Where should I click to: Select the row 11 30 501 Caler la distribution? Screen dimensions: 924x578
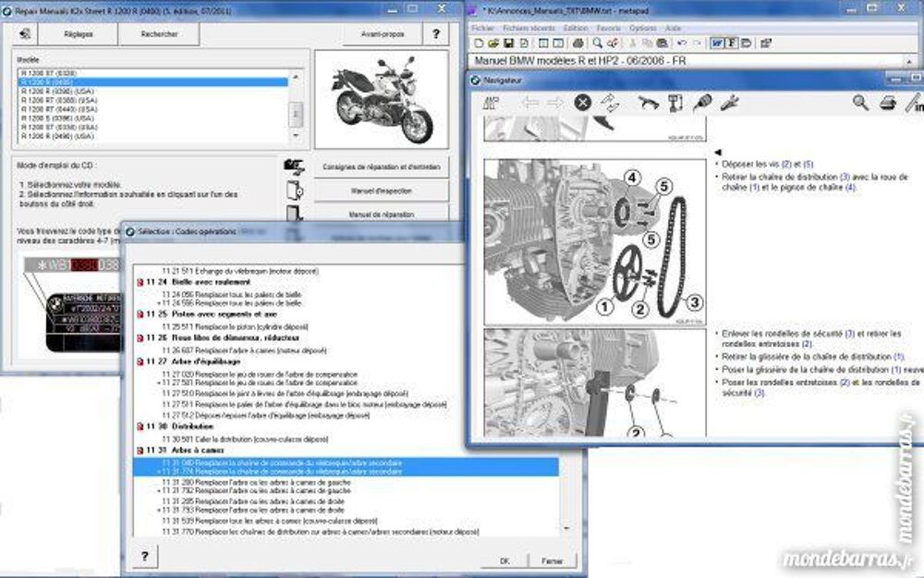[245, 439]
